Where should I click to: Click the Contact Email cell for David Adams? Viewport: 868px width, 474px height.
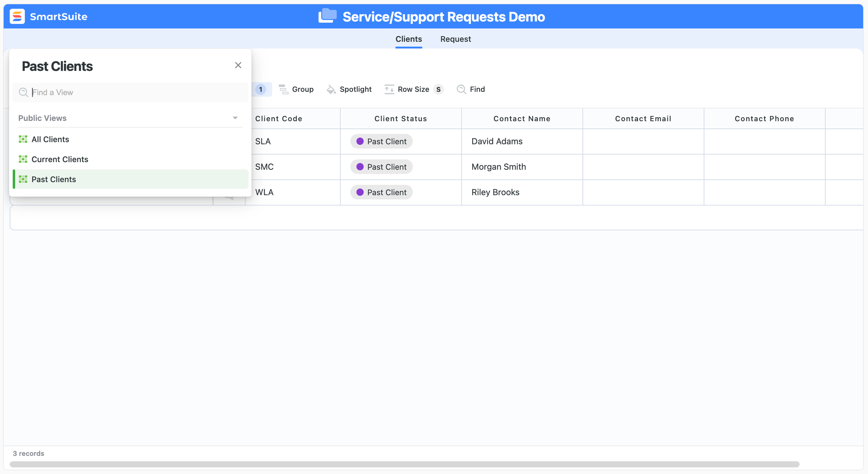click(643, 141)
